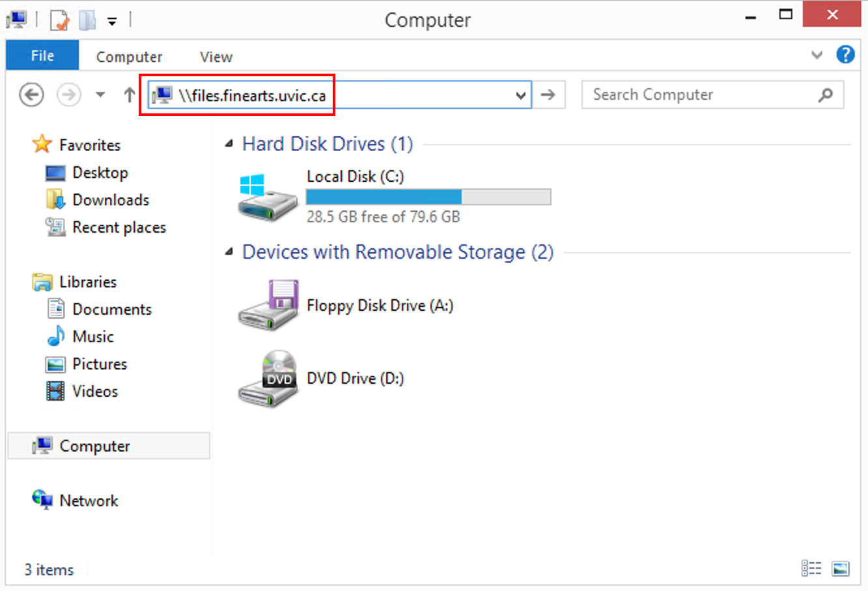
Task: Open the View ribbon tab
Action: coord(215,57)
